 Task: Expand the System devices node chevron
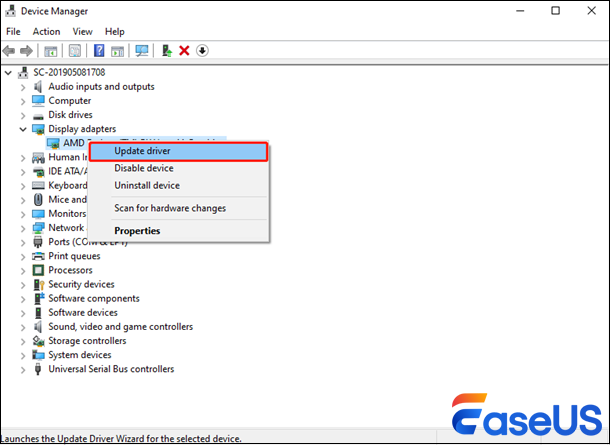(23, 355)
